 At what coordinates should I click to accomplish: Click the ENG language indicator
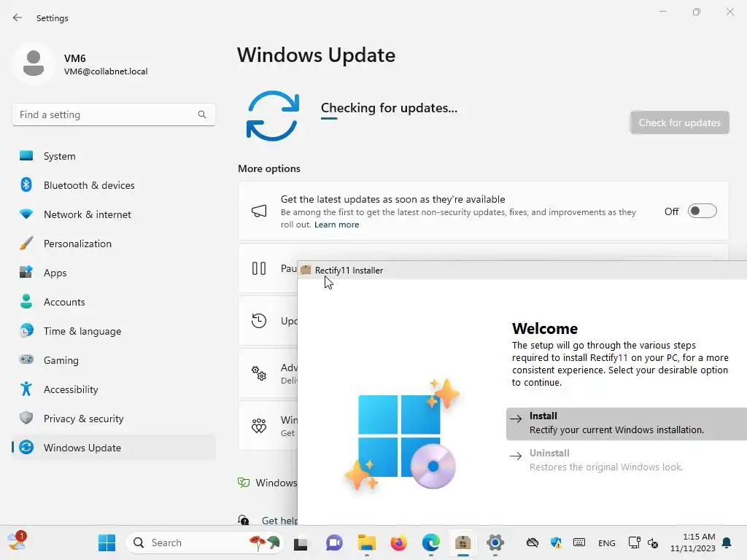pyautogui.click(x=606, y=542)
